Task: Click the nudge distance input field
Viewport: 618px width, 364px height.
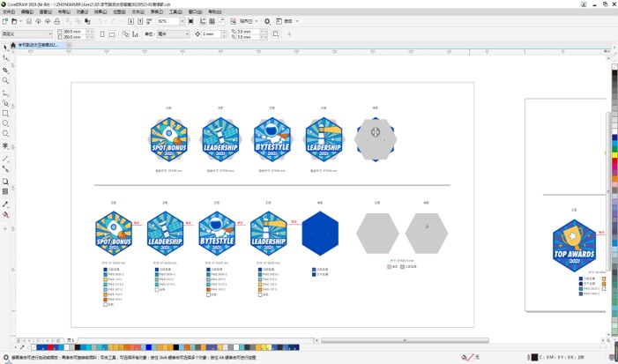Action: coord(212,34)
